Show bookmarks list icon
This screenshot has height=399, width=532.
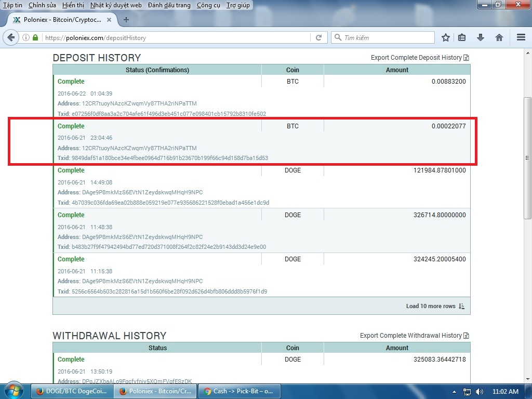(x=462, y=37)
